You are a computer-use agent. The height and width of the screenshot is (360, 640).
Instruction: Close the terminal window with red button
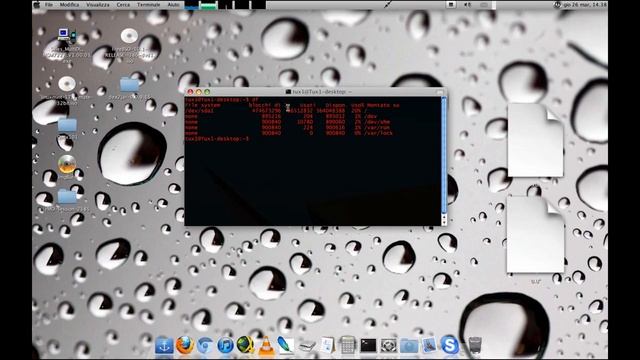190,92
